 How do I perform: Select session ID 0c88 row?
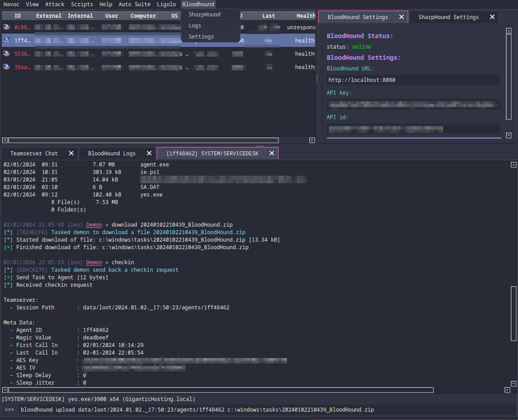coord(158,27)
